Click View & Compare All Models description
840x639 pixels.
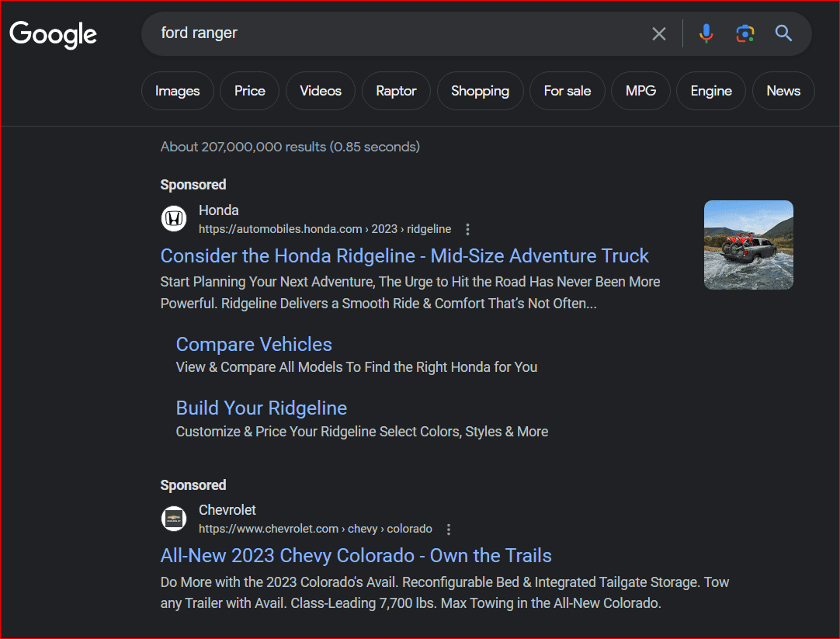356,367
